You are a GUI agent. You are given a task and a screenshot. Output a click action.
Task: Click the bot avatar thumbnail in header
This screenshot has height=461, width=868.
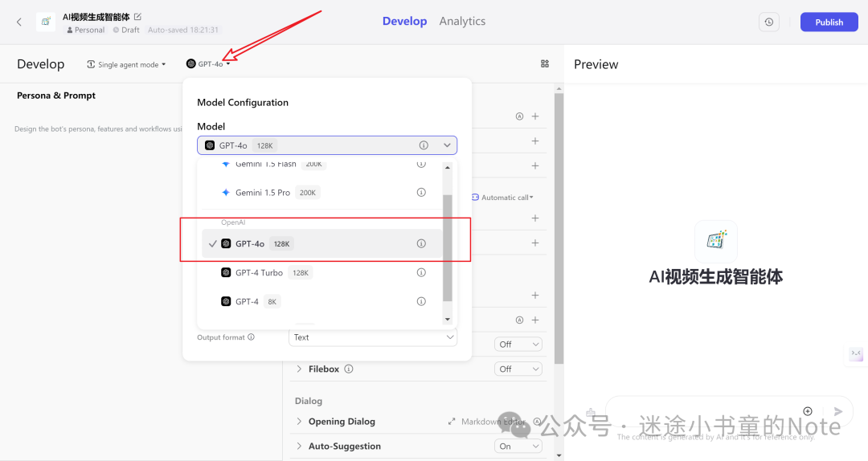pyautogui.click(x=45, y=22)
